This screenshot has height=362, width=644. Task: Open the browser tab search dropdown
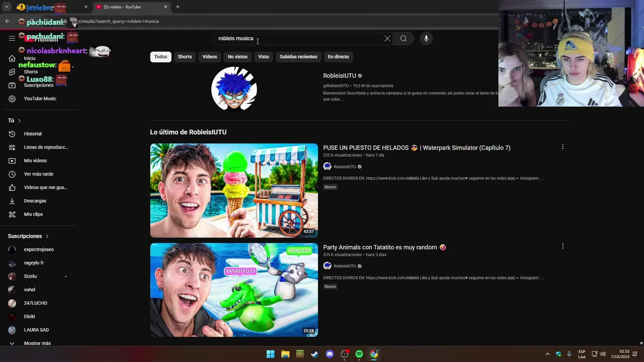tap(7, 7)
